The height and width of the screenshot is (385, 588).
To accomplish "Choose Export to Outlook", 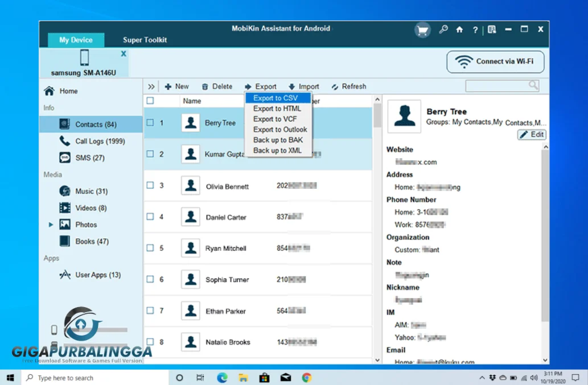I will pos(278,130).
